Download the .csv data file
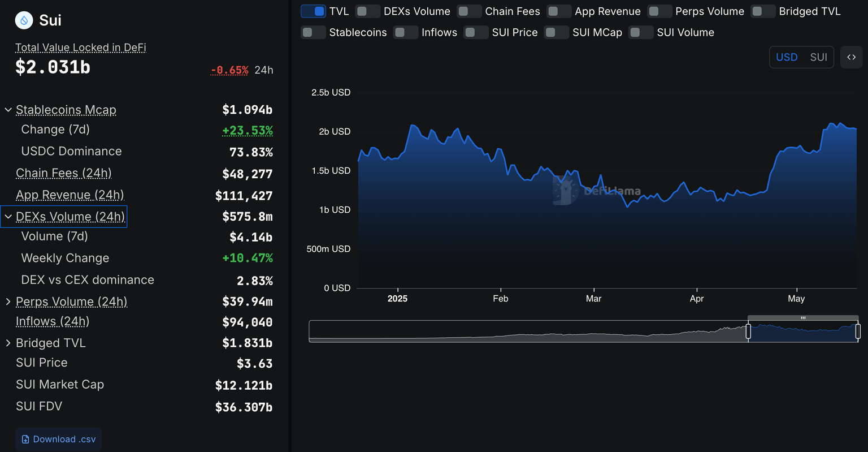Screen dimensions: 868x452 [59, 440]
